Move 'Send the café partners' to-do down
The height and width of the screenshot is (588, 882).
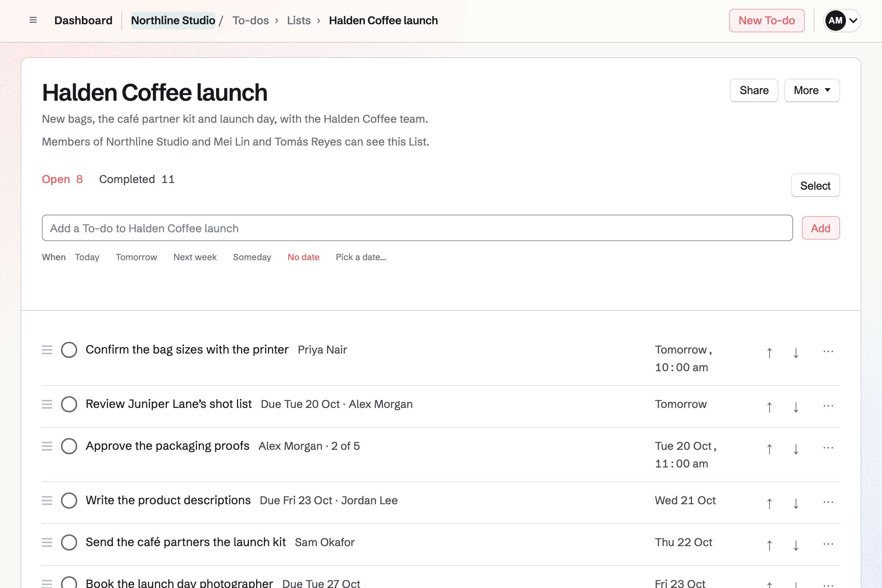[x=796, y=545]
